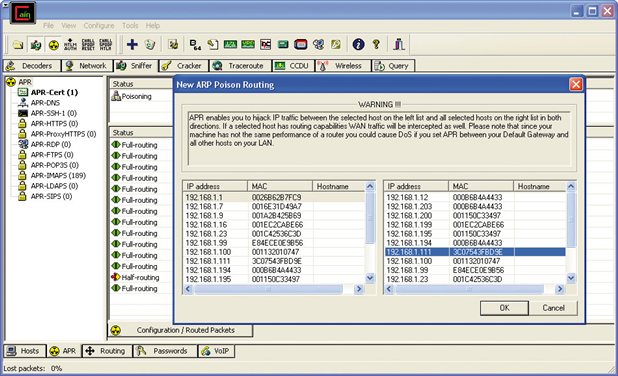Select APR-SIPS (0) in the tree
This screenshot has width=618, height=376.
point(52,196)
